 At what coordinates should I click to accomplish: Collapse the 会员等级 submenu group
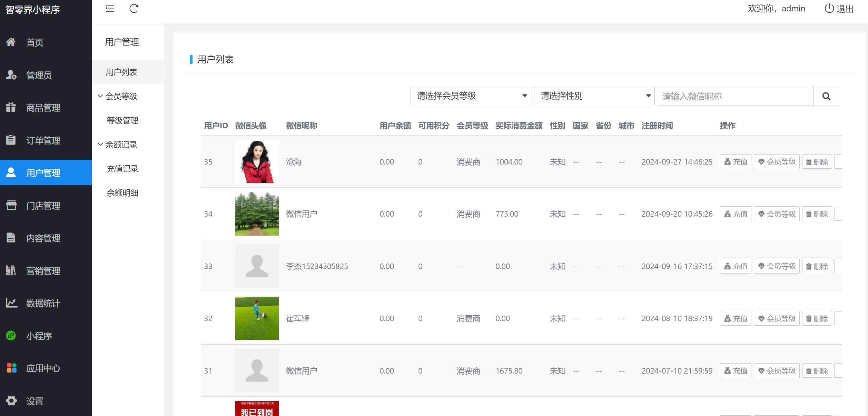pyautogui.click(x=121, y=96)
